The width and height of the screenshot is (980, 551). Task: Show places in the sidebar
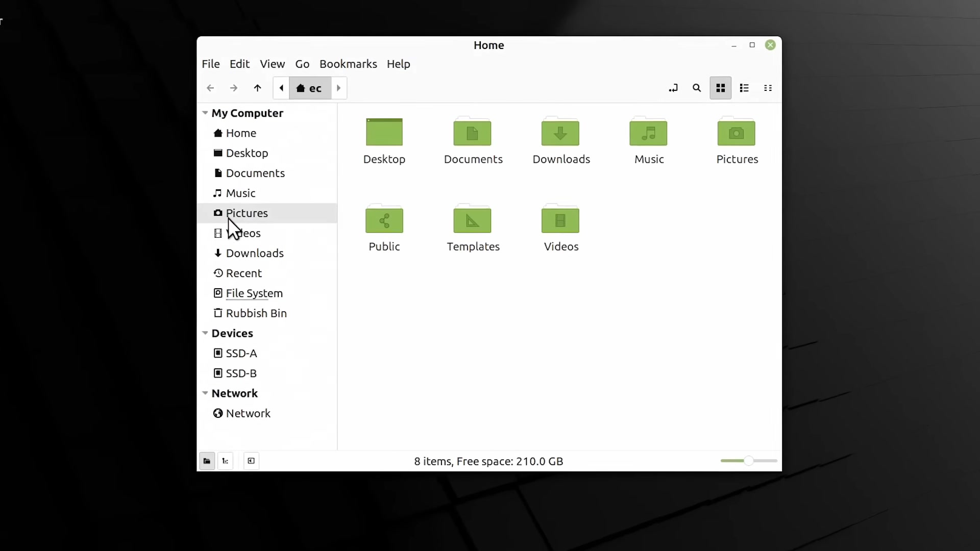tap(207, 461)
